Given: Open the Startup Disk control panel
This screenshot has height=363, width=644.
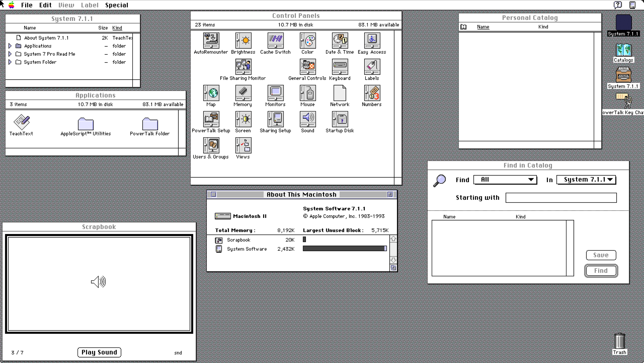Looking at the screenshot, I should 340,119.
